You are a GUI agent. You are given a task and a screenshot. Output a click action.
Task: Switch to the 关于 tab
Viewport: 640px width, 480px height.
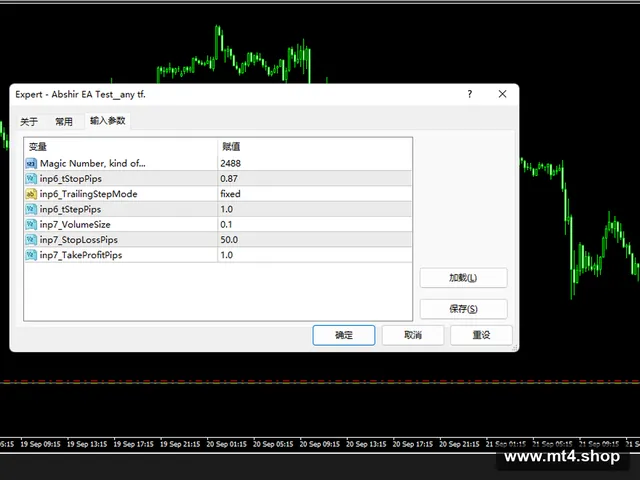click(x=29, y=122)
